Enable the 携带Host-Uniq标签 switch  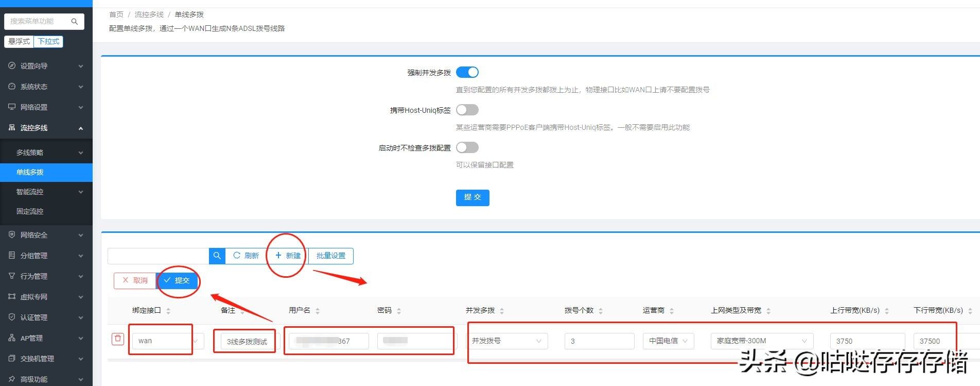[467, 110]
